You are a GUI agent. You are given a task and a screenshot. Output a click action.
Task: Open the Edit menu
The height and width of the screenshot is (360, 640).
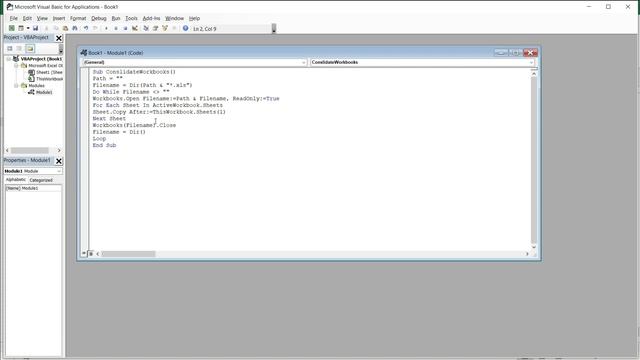(x=27, y=18)
